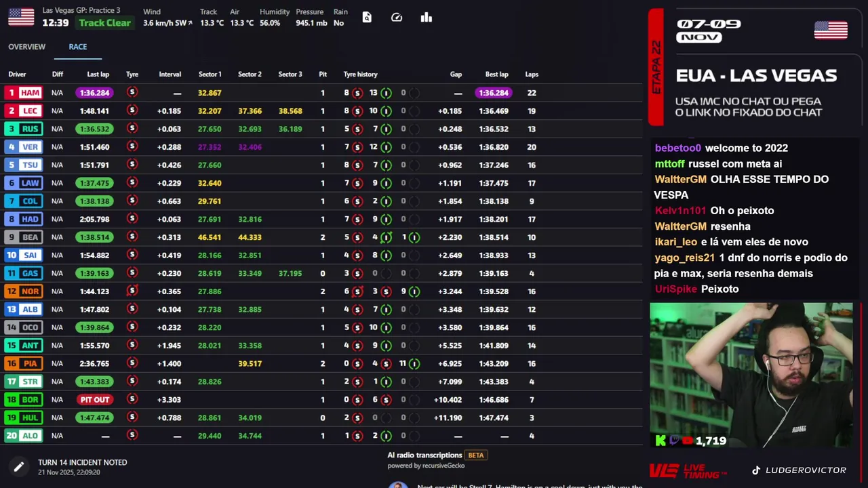Sort by the Last lap column header

(x=98, y=75)
